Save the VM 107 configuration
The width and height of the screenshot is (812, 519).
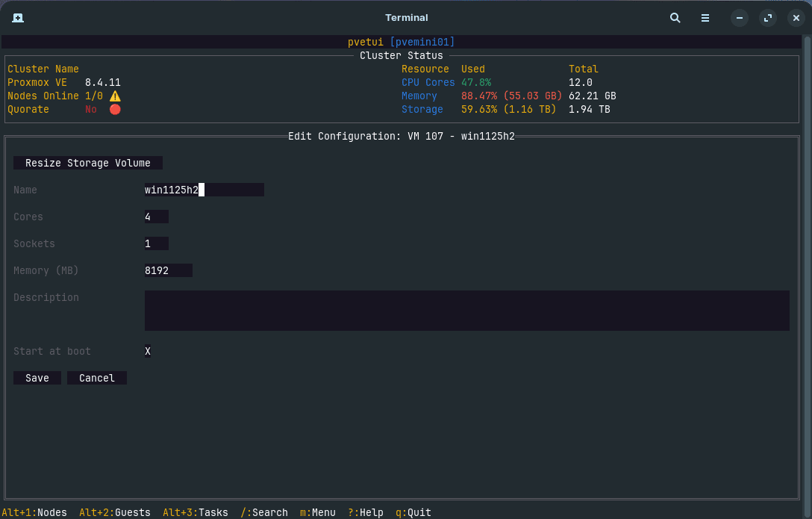point(37,377)
